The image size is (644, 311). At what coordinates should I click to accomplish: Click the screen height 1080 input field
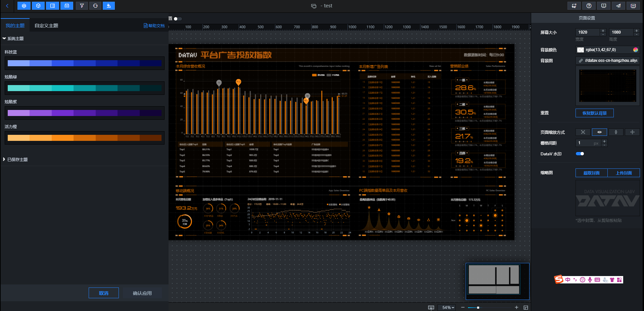621,32
